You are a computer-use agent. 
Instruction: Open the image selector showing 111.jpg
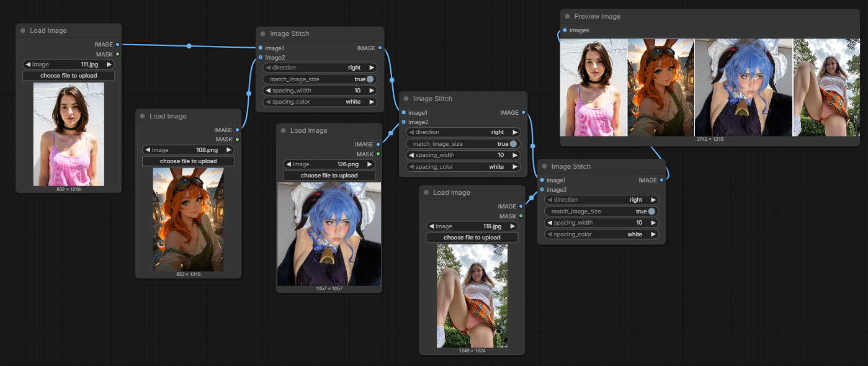pos(69,65)
